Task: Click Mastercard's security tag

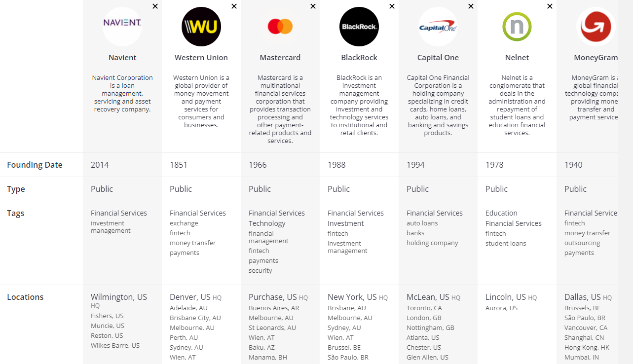Action: click(261, 270)
